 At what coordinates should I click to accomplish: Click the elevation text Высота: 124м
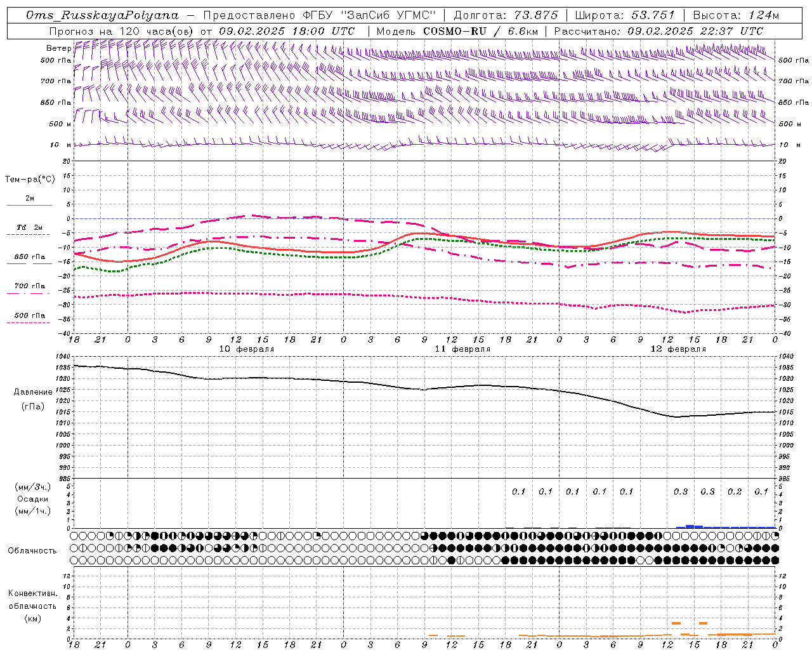[736, 15]
